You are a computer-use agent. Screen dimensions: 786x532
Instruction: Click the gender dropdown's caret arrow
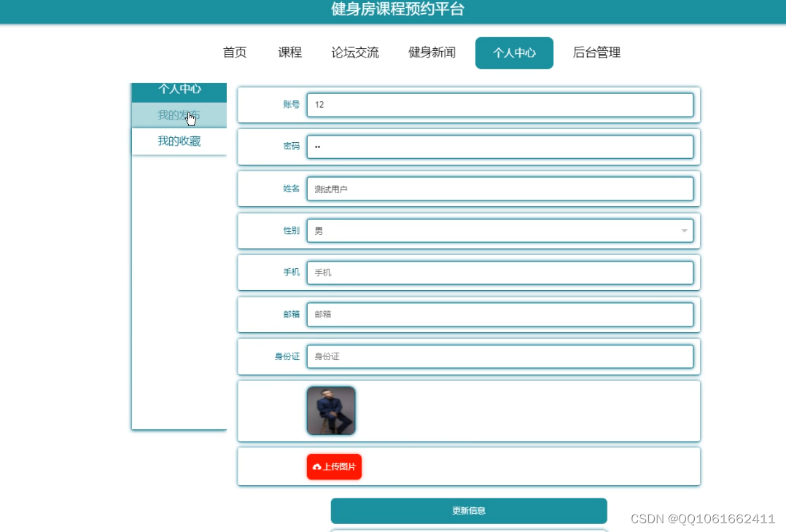pyautogui.click(x=684, y=230)
